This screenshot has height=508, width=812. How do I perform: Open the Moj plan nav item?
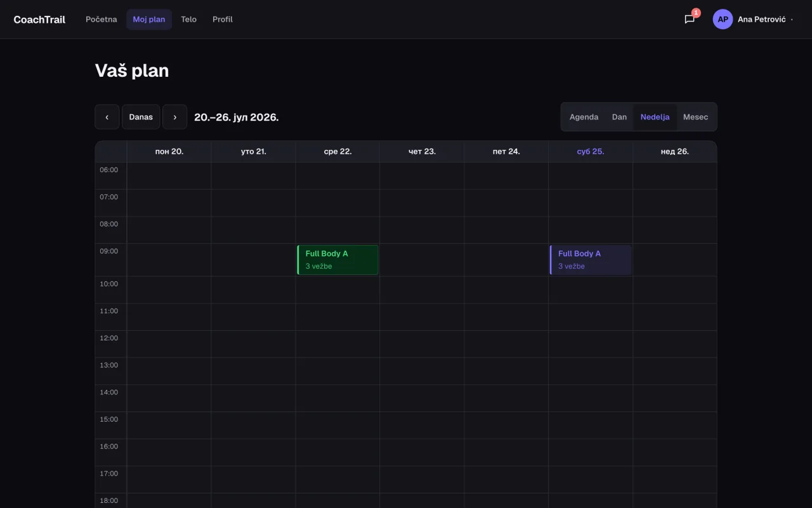pos(149,19)
